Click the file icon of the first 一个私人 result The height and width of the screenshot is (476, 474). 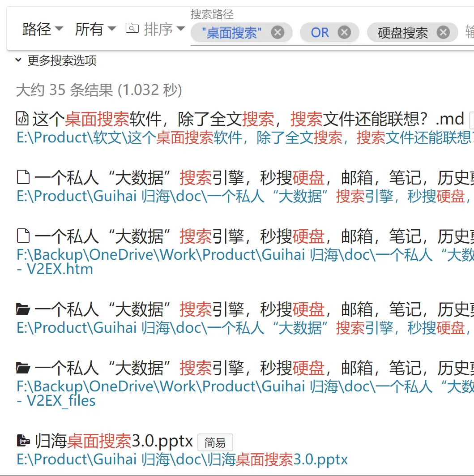pos(23,178)
